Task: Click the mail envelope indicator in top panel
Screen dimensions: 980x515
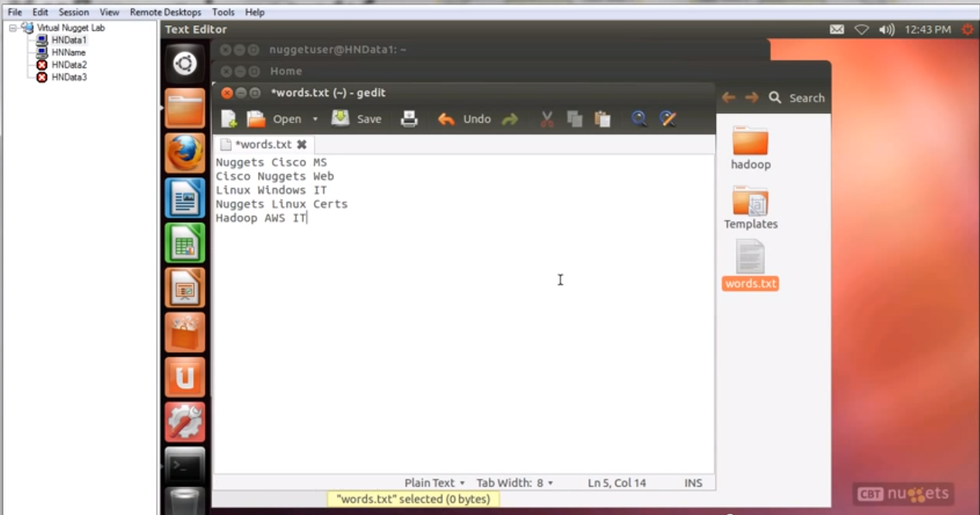Action: 836,29
